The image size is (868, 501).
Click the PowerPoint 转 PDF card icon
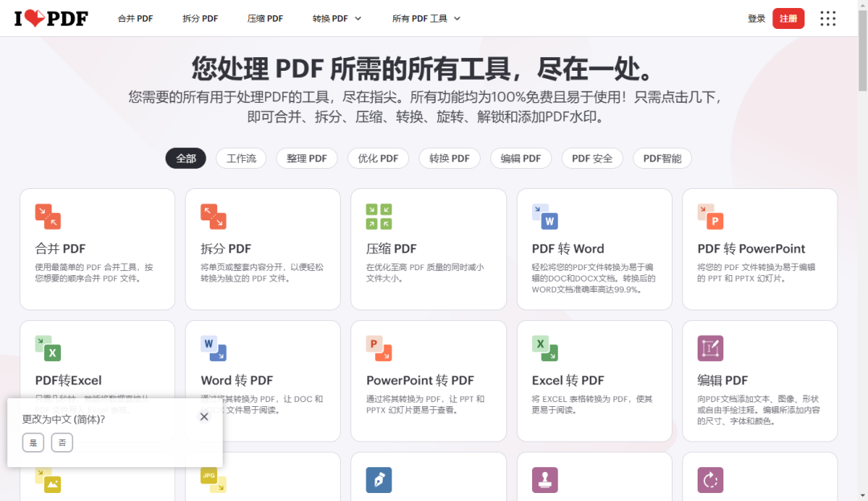[379, 348]
